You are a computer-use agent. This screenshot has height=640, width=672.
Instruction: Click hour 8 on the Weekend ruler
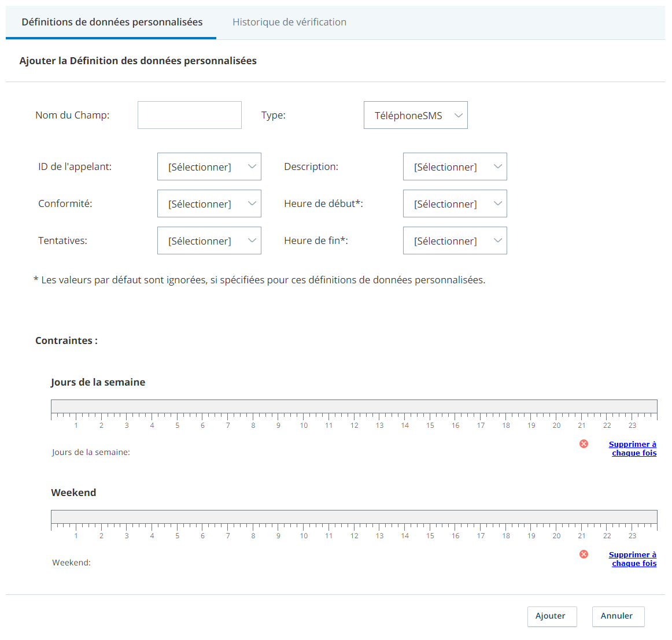(253, 536)
